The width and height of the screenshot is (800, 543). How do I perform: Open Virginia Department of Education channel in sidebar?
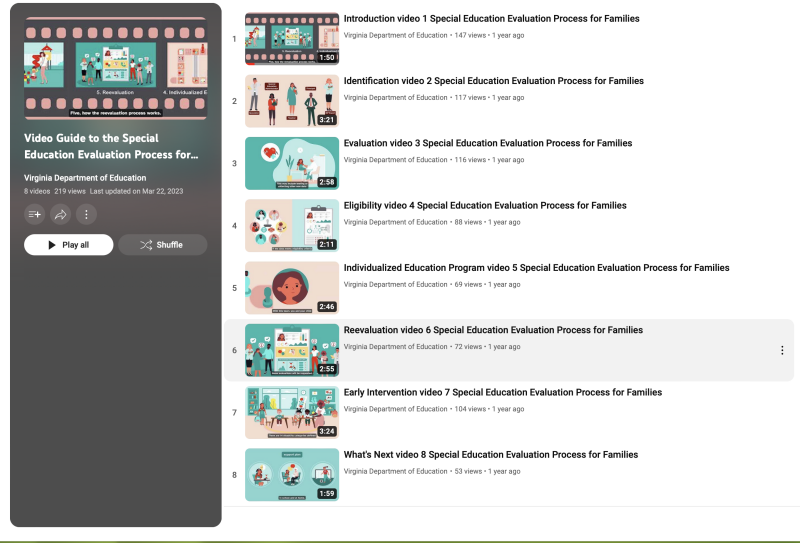pyautogui.click(x=85, y=178)
